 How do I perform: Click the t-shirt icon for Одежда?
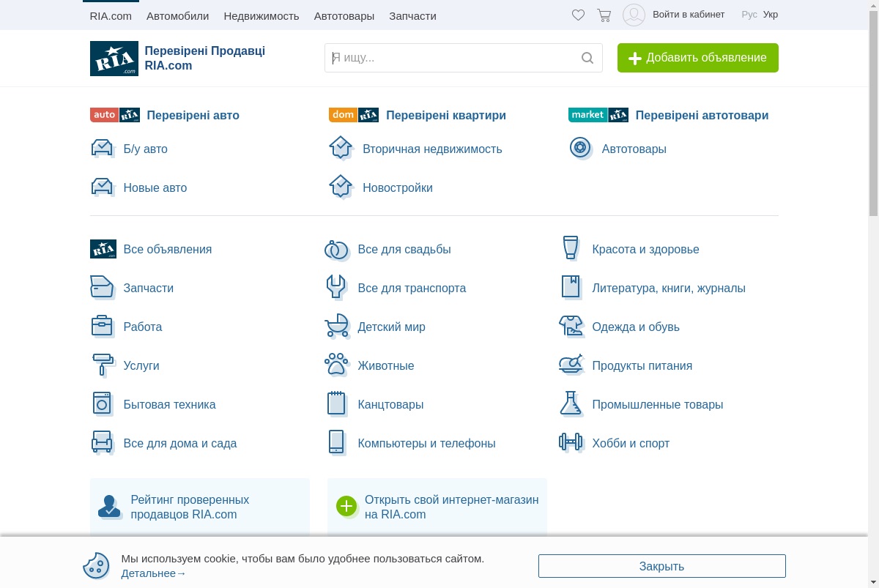click(x=571, y=326)
